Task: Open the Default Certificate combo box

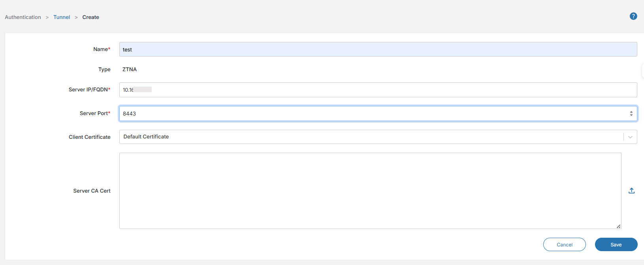Action: coord(371,137)
